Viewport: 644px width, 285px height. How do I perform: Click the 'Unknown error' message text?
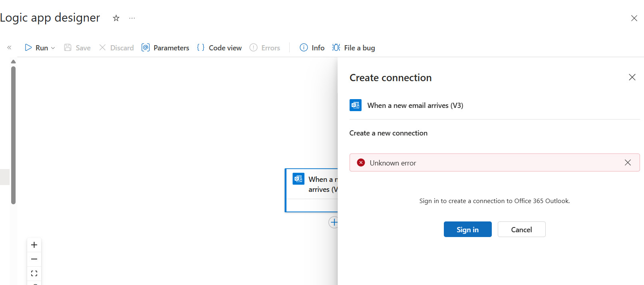[x=393, y=163]
